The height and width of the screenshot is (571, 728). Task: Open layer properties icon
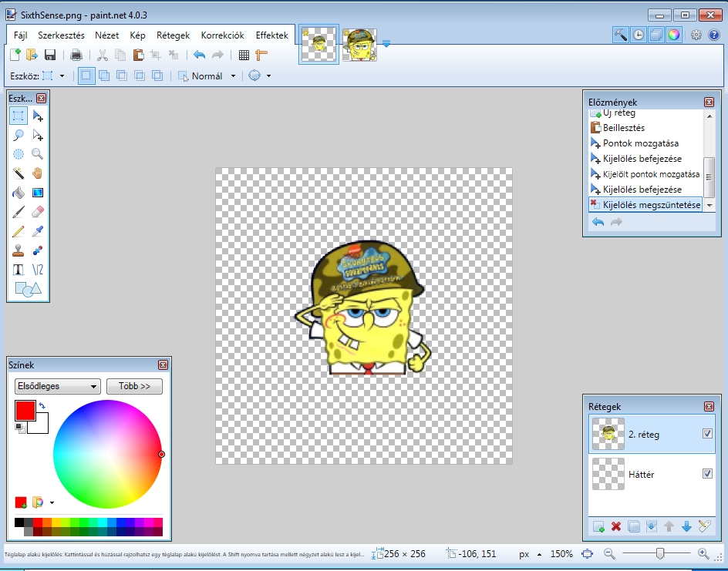pyautogui.click(x=704, y=526)
